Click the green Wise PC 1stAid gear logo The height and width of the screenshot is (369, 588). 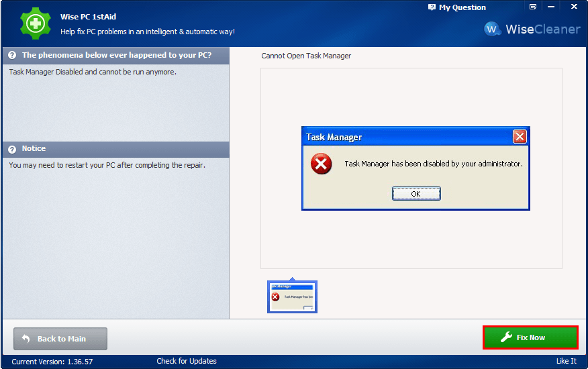[31, 23]
